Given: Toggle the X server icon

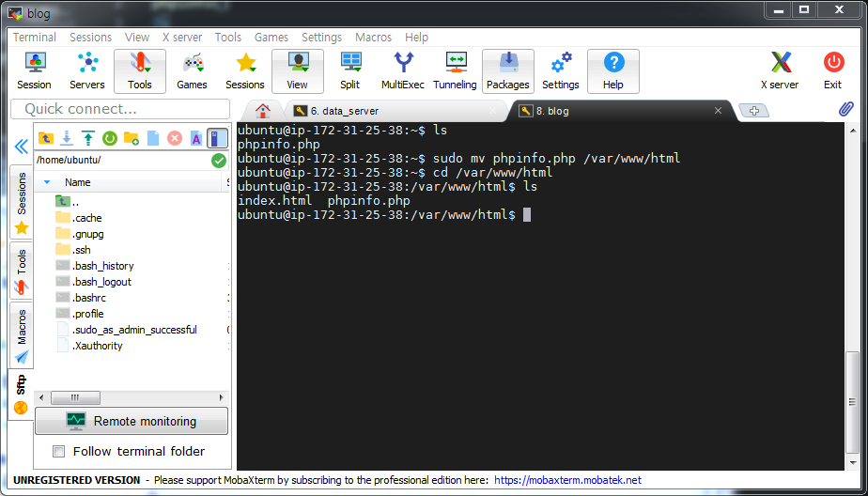Looking at the screenshot, I should coord(780,70).
